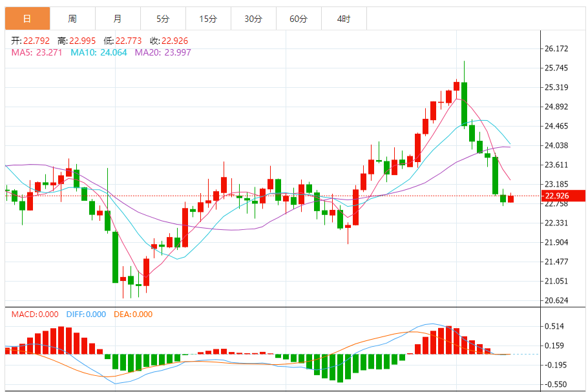Click the MA10: 24.064 indicator label
Viewport: 588px width, 392px height.
pyautogui.click(x=99, y=52)
